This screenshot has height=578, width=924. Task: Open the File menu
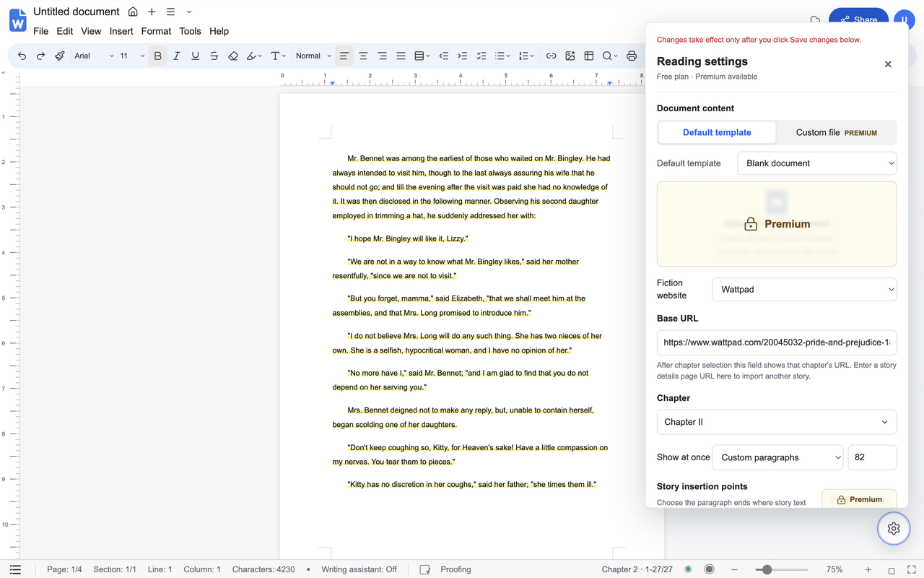point(40,31)
